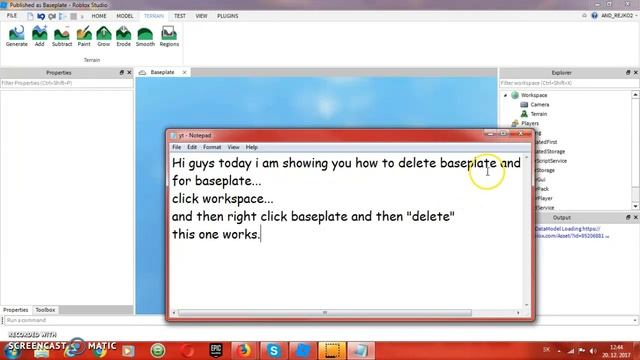Click the "this one works." line in Notepad

coord(216,234)
